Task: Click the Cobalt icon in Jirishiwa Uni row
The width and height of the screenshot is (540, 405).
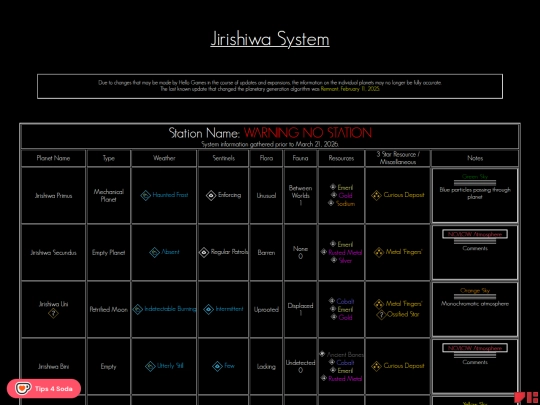Action: (x=332, y=301)
